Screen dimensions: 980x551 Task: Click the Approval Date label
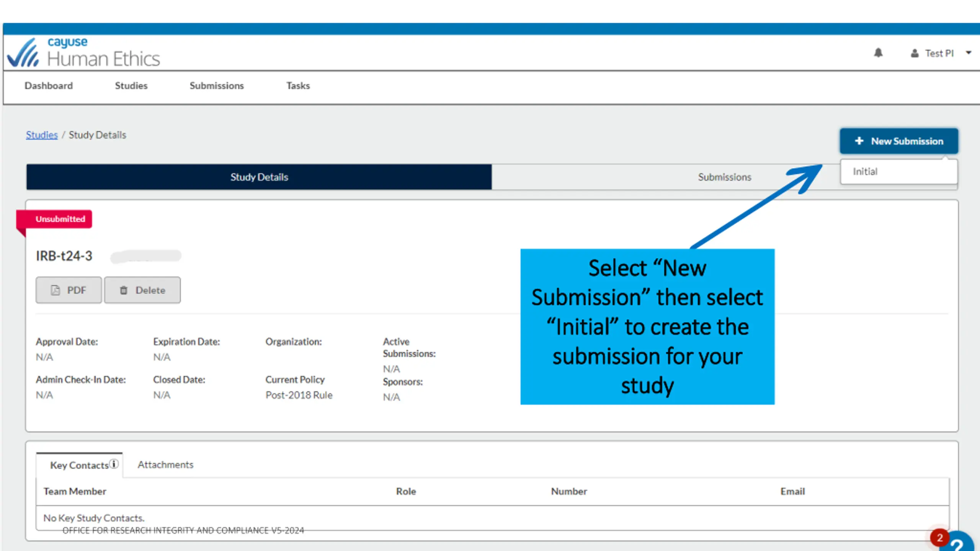67,342
